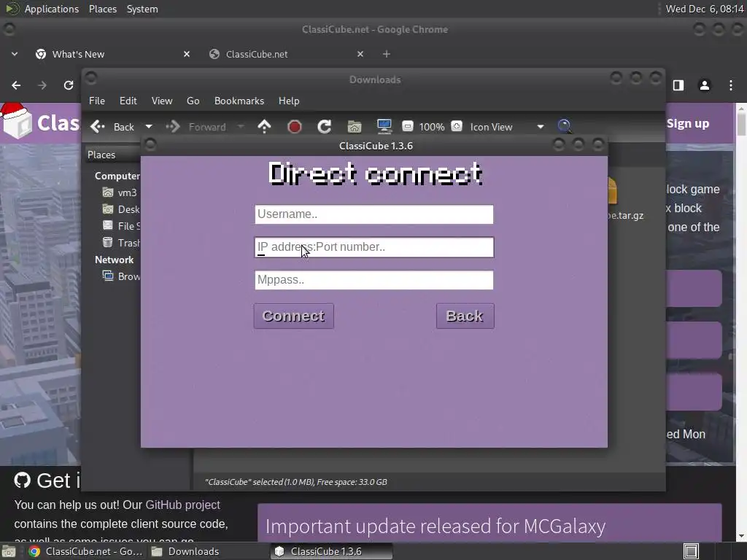Click Forward arrow in Downloads toolbar

click(x=196, y=127)
